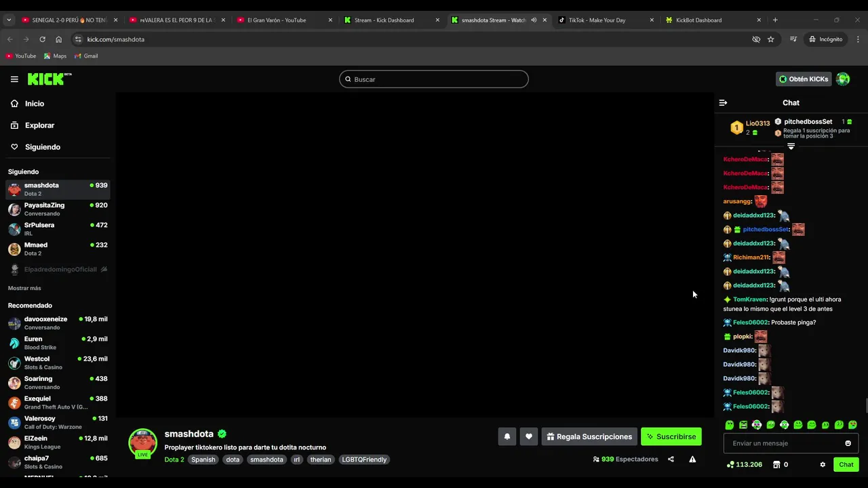The width and height of the screenshot is (868, 488).
Task: Click the therian tag
Action: coord(321,460)
